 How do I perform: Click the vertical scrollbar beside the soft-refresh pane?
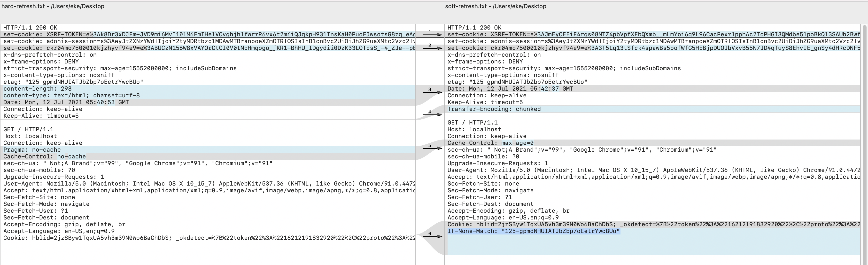[x=864, y=144]
